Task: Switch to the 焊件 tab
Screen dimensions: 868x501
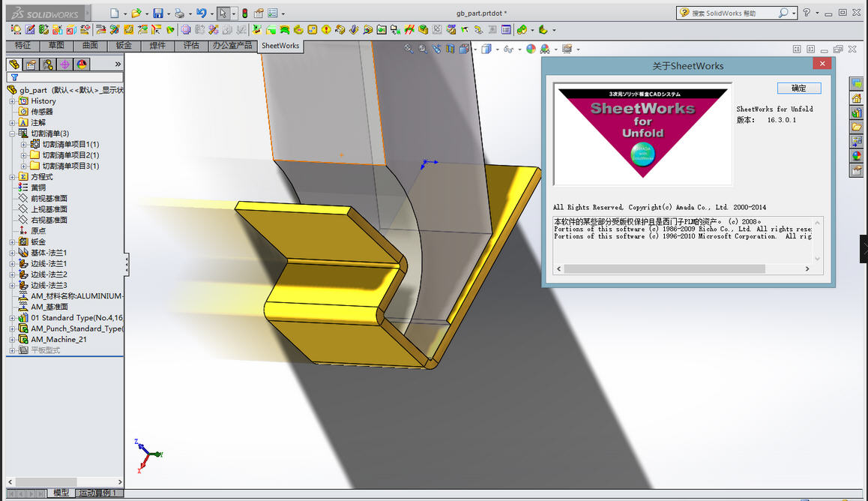Action: [x=157, y=46]
